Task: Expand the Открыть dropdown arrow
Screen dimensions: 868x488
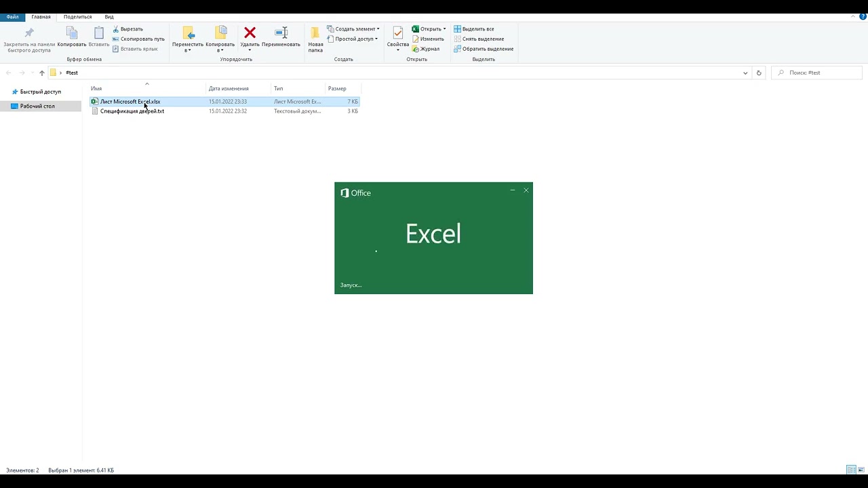Action: point(445,29)
